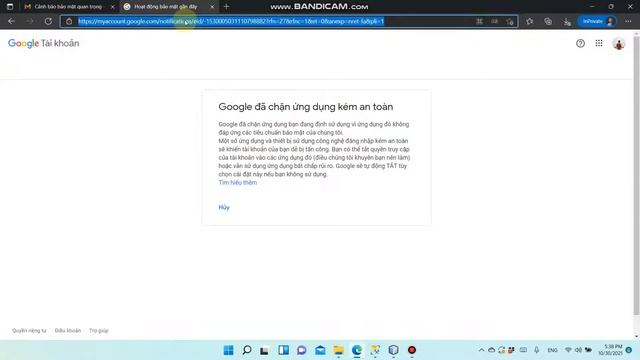Open the browser profile sharing icon
This screenshot has width=640, height=360.
(x=567, y=21)
